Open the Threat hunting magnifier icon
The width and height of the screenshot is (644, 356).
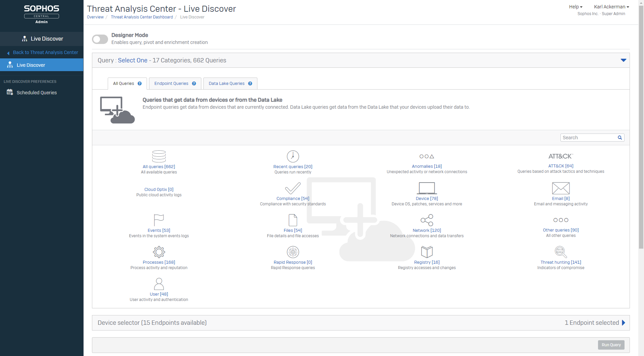(x=560, y=252)
